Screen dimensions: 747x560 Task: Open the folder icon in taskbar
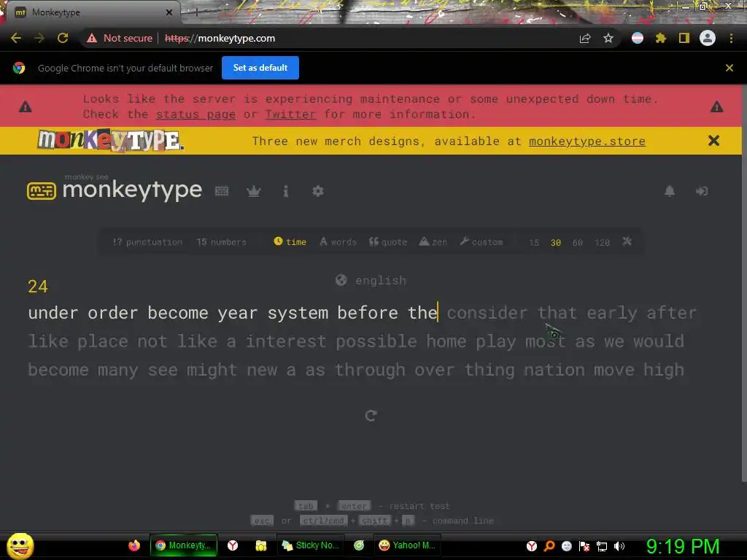pyautogui.click(x=260, y=545)
